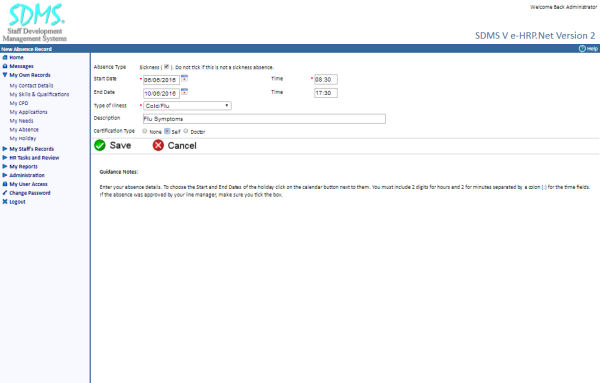This screenshot has width=600, height=383.
Task: Expand My Reports section
Action: tap(5, 166)
